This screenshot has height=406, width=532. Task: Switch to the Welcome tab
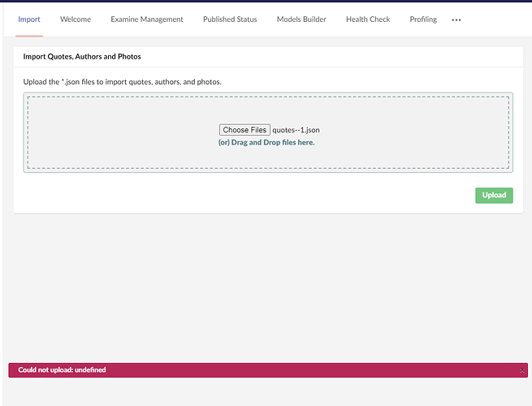[x=76, y=19]
